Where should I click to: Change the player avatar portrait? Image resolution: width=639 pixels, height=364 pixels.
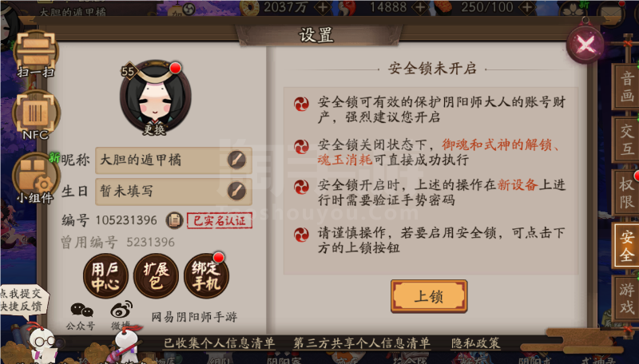pos(155,97)
